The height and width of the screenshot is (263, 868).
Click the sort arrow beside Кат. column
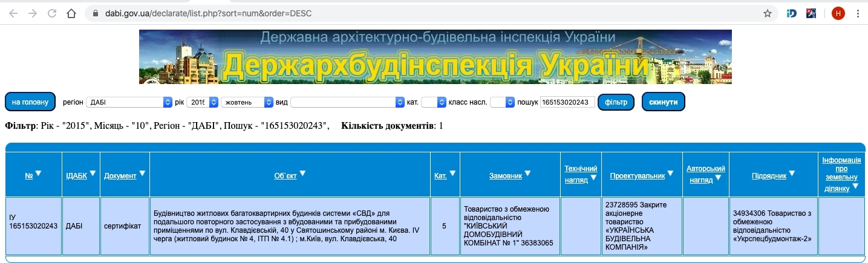[452, 174]
